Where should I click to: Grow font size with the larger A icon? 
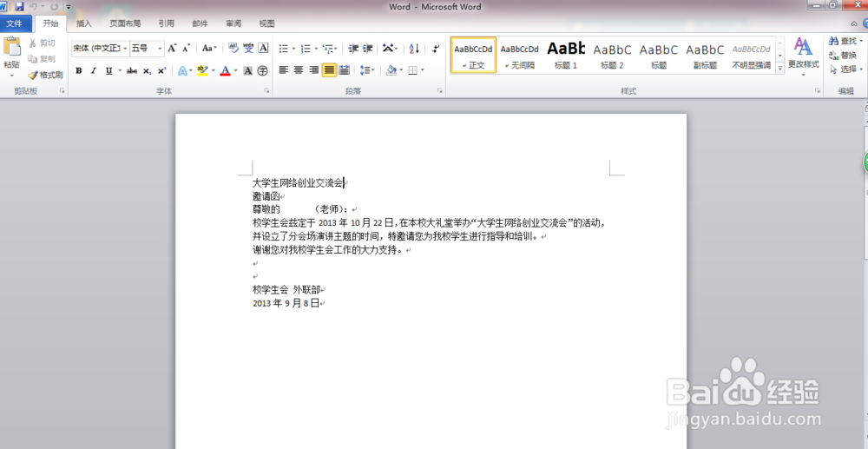(172, 48)
